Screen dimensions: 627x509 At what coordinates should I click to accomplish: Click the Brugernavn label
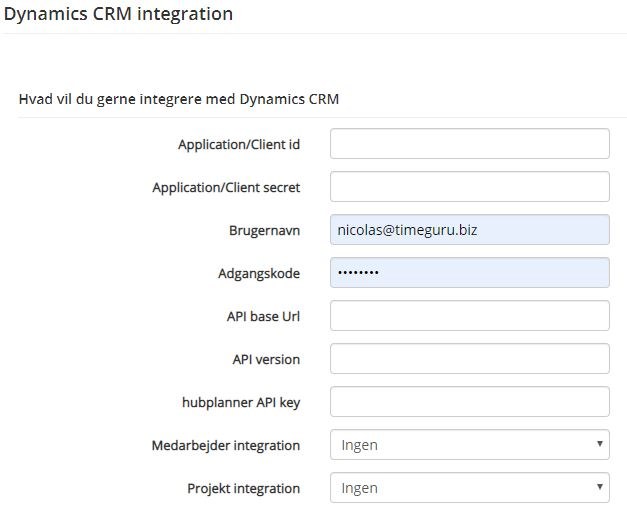264,230
